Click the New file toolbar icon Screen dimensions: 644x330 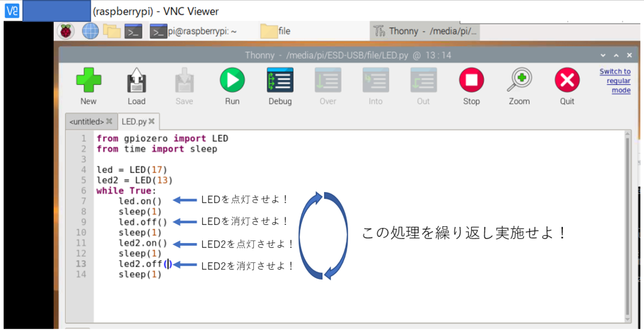pyautogui.click(x=89, y=81)
